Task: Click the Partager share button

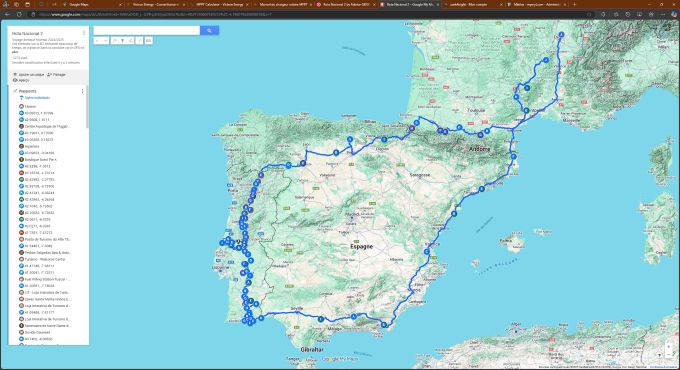Action: point(56,75)
